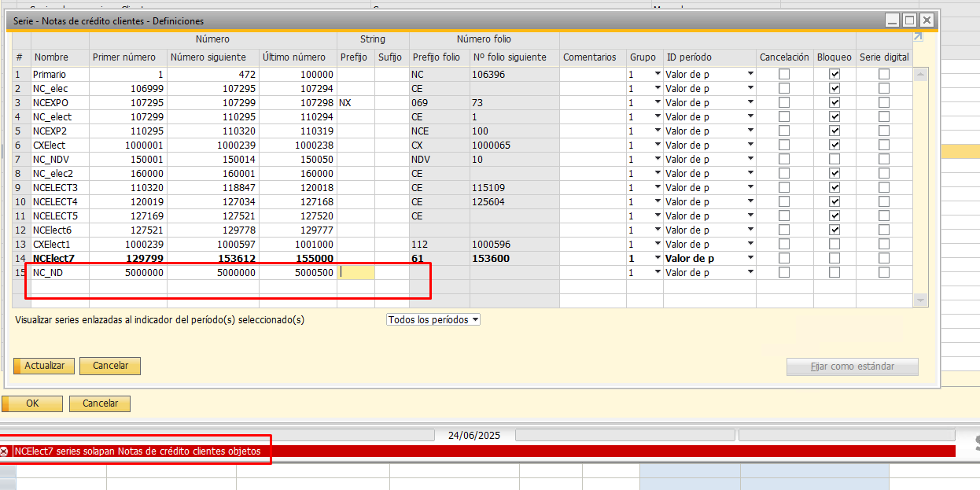This screenshot has height=490, width=980.
Task: Click the folio value 1000065
Action: 514,145
